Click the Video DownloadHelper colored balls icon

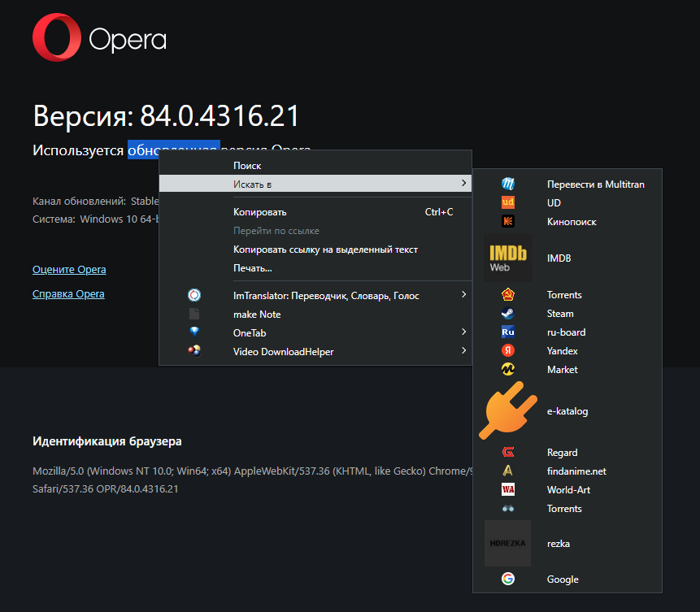pyautogui.click(x=194, y=351)
